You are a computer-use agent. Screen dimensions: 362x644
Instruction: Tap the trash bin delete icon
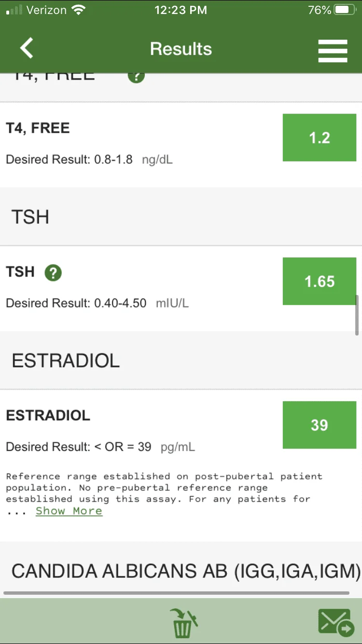[184, 622]
